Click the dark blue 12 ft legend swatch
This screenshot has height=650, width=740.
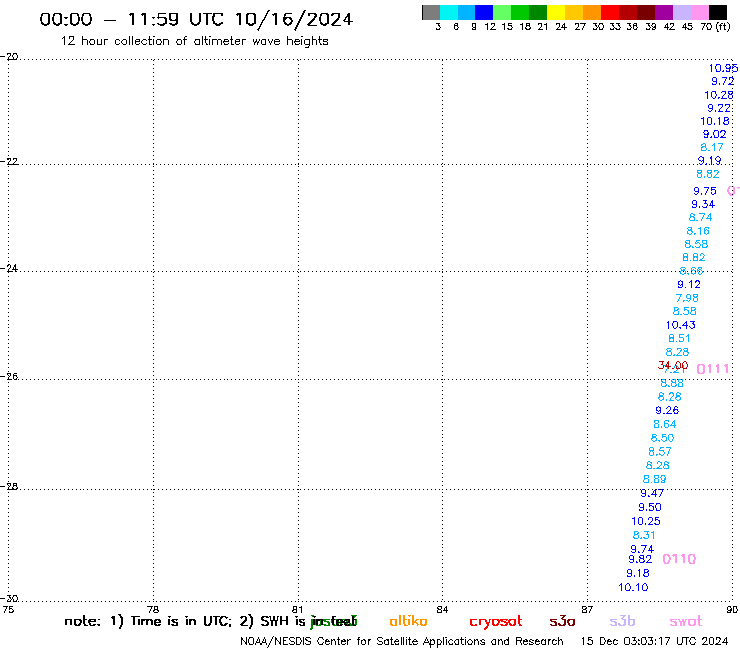(x=484, y=12)
